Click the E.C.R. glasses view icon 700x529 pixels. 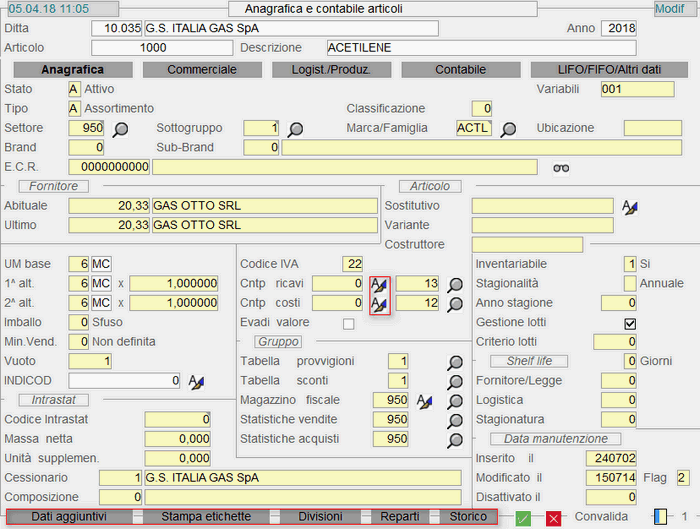click(x=561, y=167)
